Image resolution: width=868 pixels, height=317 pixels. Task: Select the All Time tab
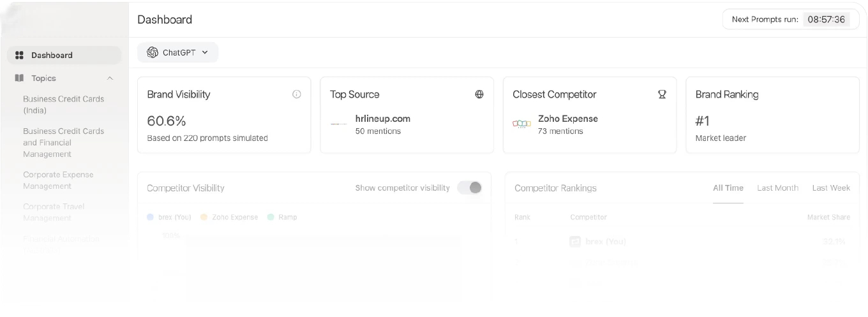[x=728, y=188]
